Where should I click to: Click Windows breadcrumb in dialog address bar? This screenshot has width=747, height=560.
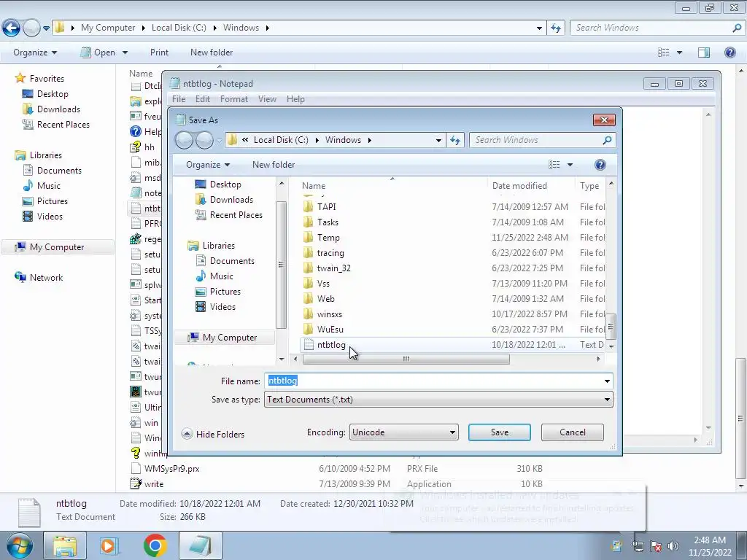click(343, 140)
